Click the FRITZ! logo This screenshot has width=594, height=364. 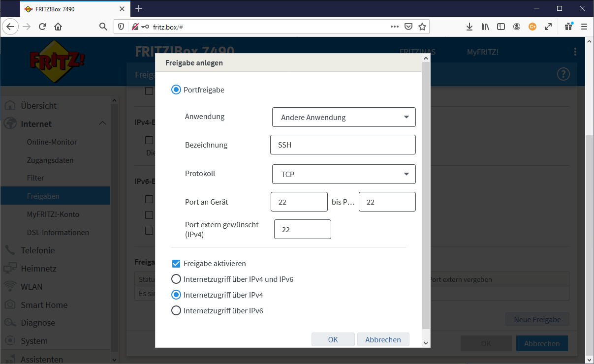[57, 61]
